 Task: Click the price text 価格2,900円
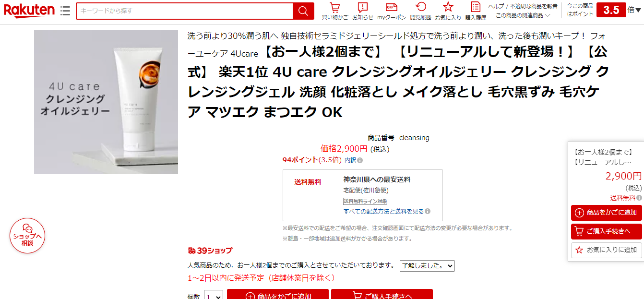tap(344, 149)
